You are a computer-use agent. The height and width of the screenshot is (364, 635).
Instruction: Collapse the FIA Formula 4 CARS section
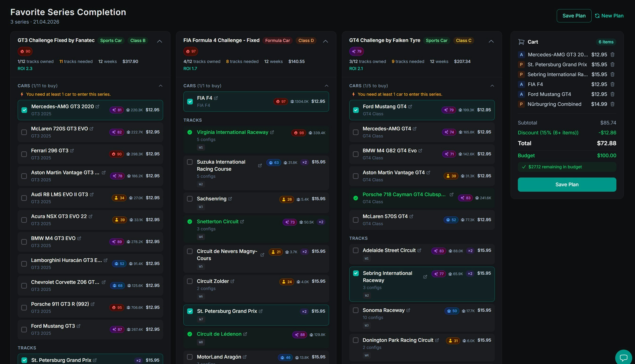326,86
